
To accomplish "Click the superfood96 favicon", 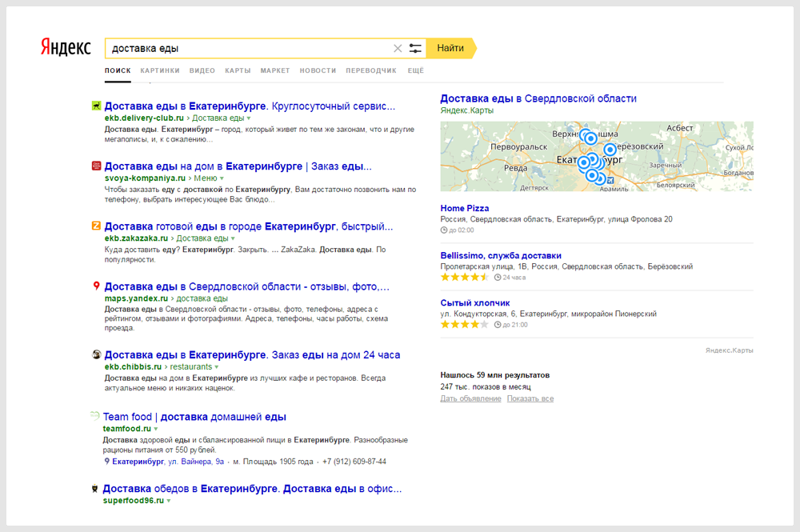I will coord(95,489).
